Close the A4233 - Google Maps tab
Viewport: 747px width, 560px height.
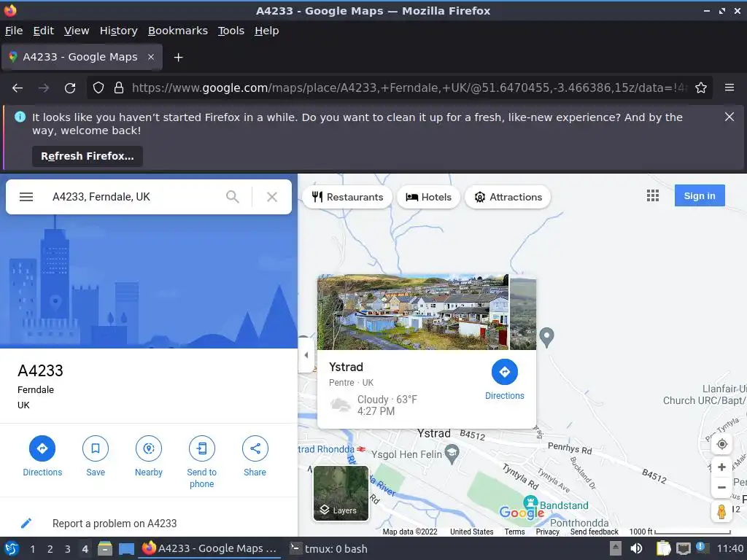(151, 57)
